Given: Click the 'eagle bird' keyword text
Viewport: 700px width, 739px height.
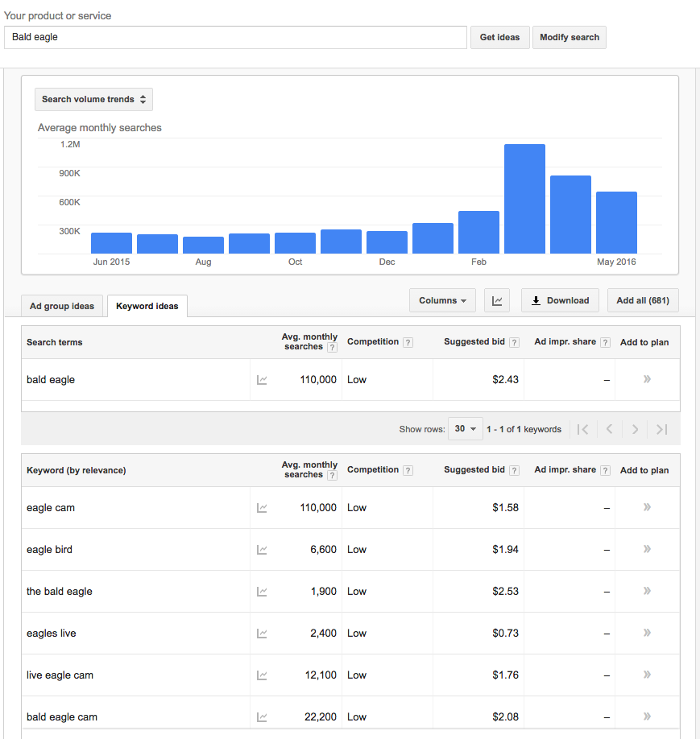Looking at the screenshot, I should click(x=49, y=550).
